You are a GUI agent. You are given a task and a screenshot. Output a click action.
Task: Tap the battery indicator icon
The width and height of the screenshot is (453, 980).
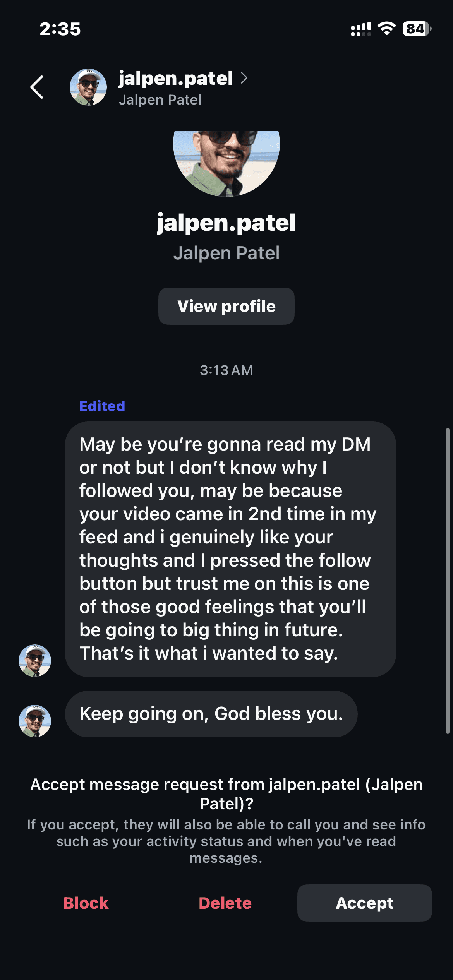(x=417, y=29)
